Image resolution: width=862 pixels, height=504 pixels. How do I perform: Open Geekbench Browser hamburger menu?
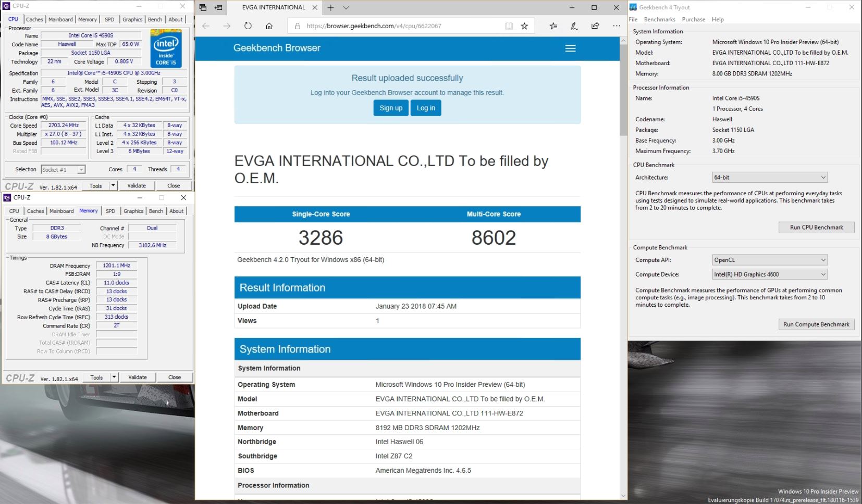571,48
